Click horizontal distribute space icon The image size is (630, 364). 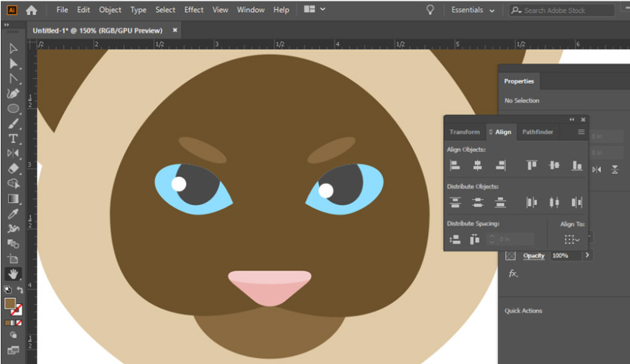point(474,239)
